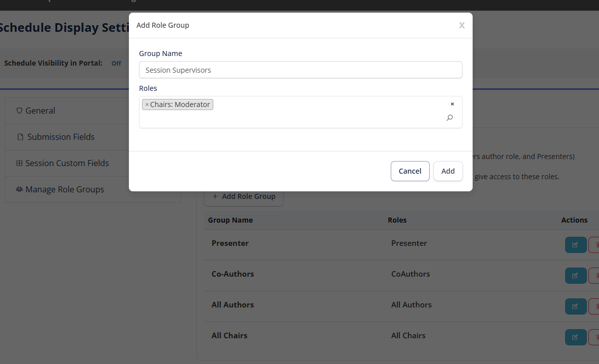Go to Session Custom Fields tab
599x364 pixels.
67,163
